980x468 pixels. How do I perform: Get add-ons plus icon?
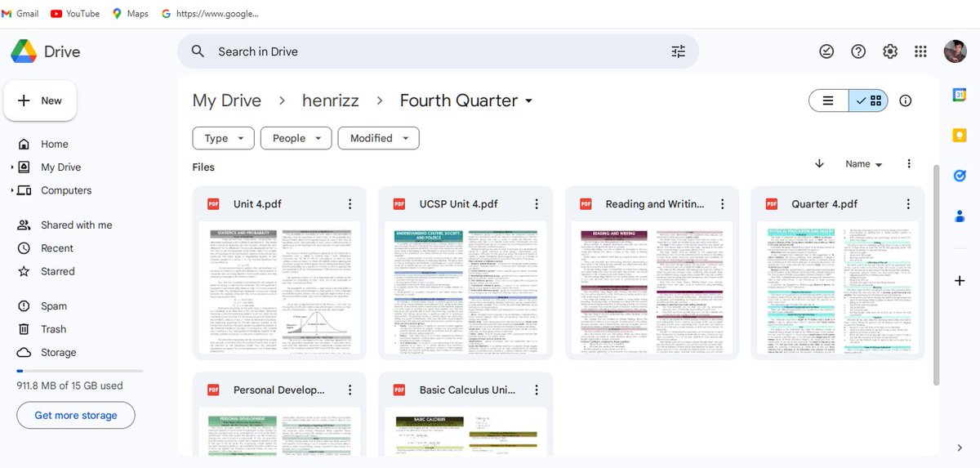pos(960,281)
